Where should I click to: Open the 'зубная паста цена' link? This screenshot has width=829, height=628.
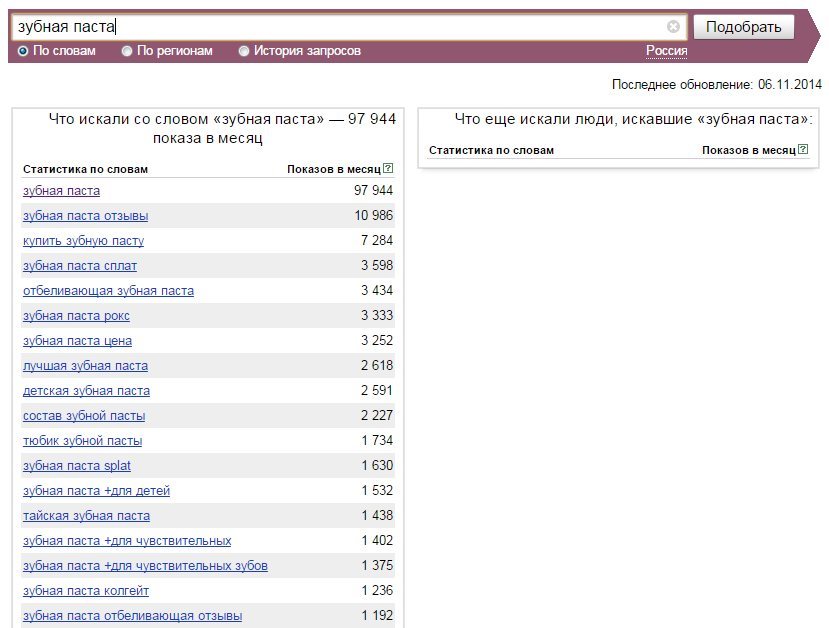(77, 341)
